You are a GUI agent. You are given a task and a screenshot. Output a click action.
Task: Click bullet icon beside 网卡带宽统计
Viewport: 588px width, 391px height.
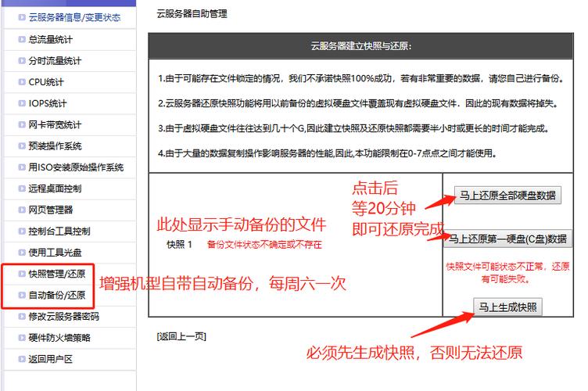coord(22,124)
